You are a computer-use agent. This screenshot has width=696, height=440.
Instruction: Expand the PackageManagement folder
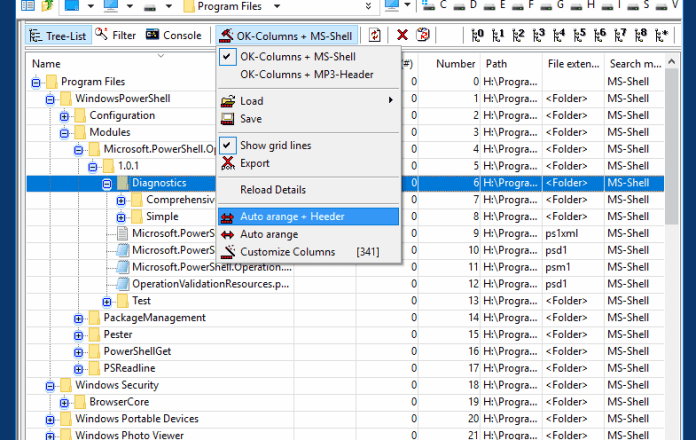coord(78,318)
